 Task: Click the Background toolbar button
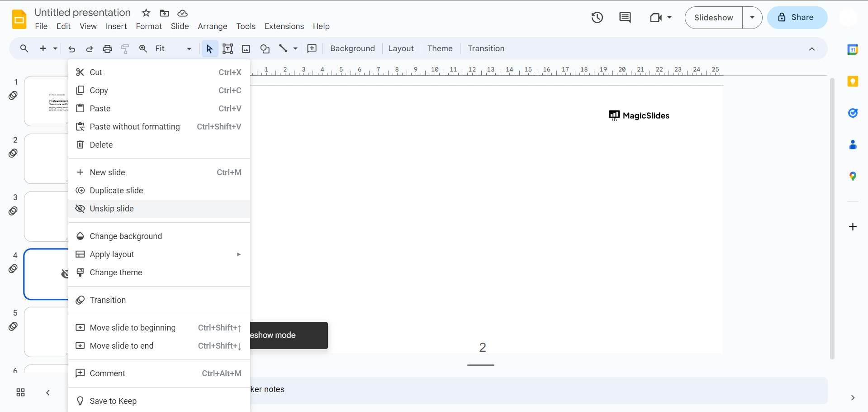352,49
